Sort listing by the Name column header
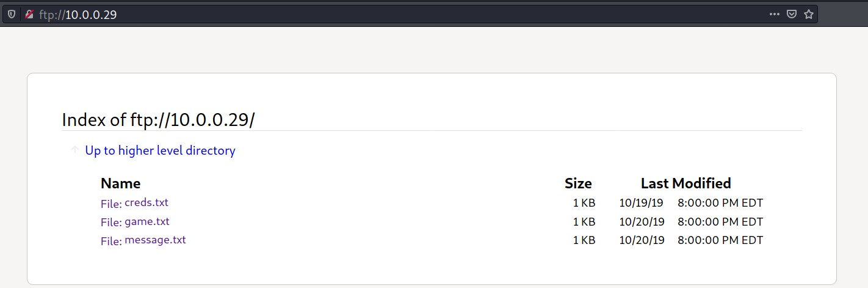The height and width of the screenshot is (288, 868). pyautogui.click(x=120, y=183)
